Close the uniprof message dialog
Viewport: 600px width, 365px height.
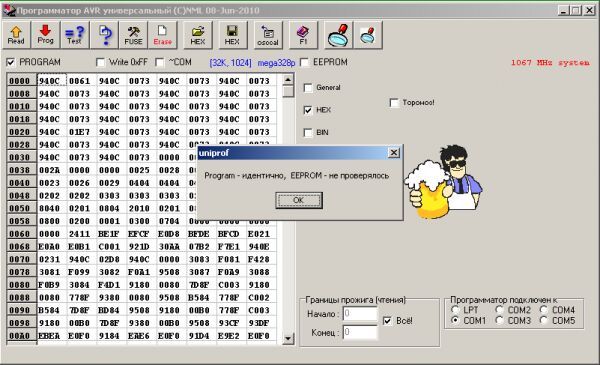tap(394, 153)
